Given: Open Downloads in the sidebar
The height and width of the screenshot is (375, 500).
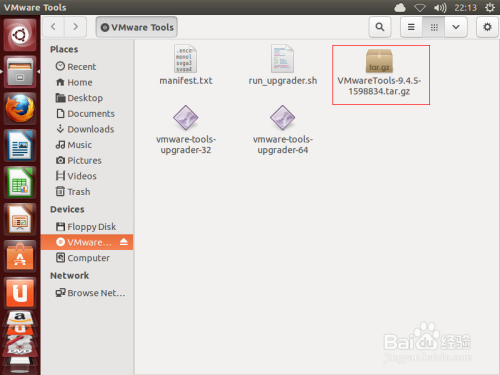Looking at the screenshot, I should tap(87, 129).
